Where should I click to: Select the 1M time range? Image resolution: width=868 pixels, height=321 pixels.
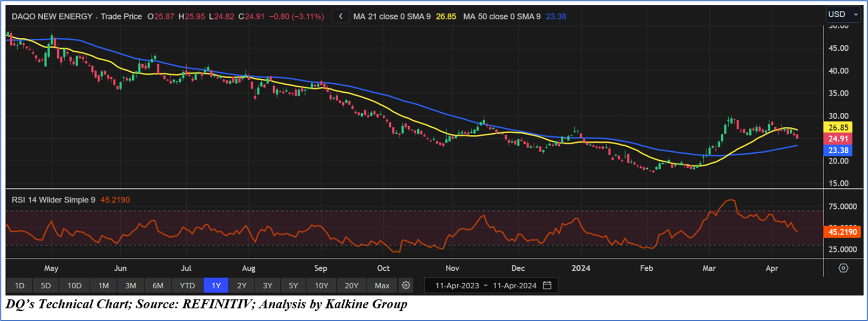click(104, 285)
